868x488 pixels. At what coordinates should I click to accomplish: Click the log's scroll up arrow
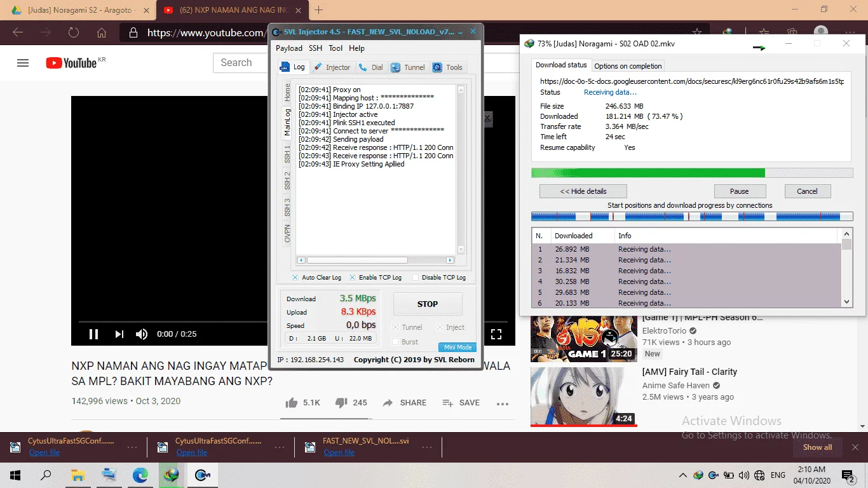coord(461,90)
